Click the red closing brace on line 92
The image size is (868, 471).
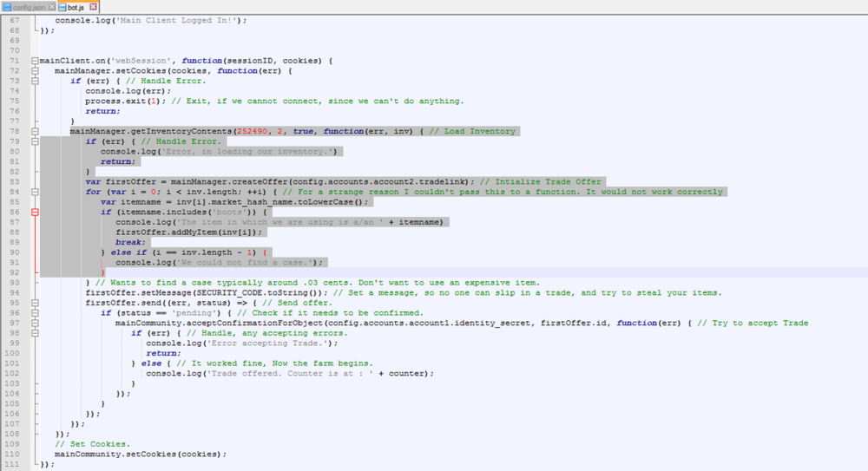pyautogui.click(x=102, y=272)
